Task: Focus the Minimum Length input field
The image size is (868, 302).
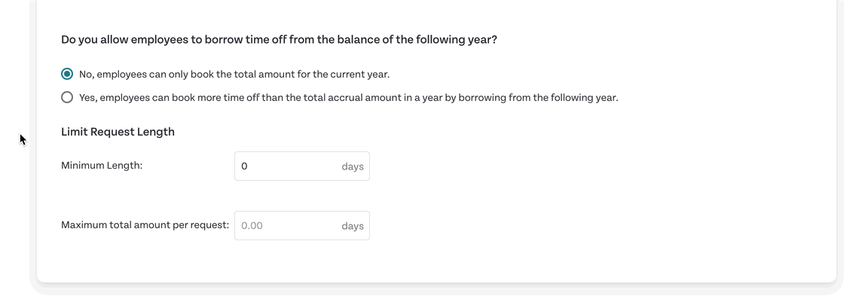Action: point(302,166)
